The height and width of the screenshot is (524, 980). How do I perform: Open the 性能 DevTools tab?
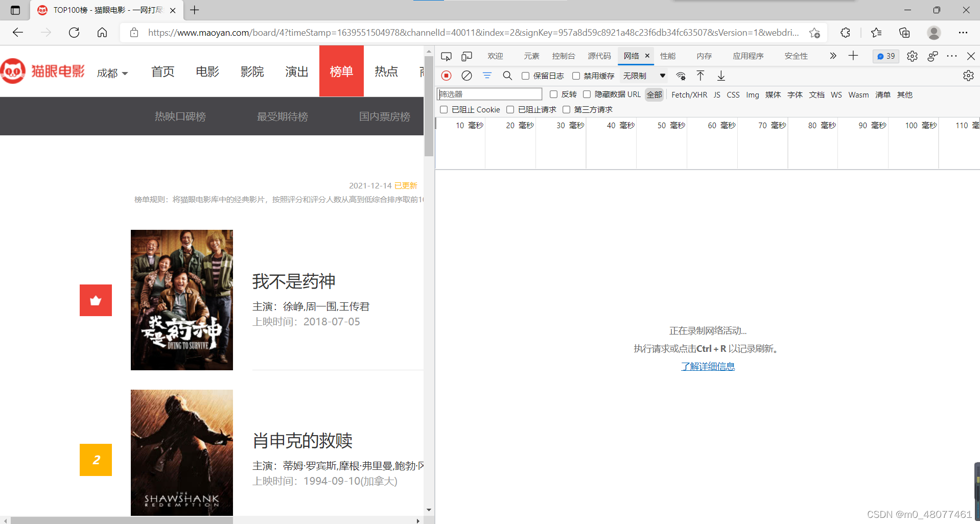(x=668, y=56)
